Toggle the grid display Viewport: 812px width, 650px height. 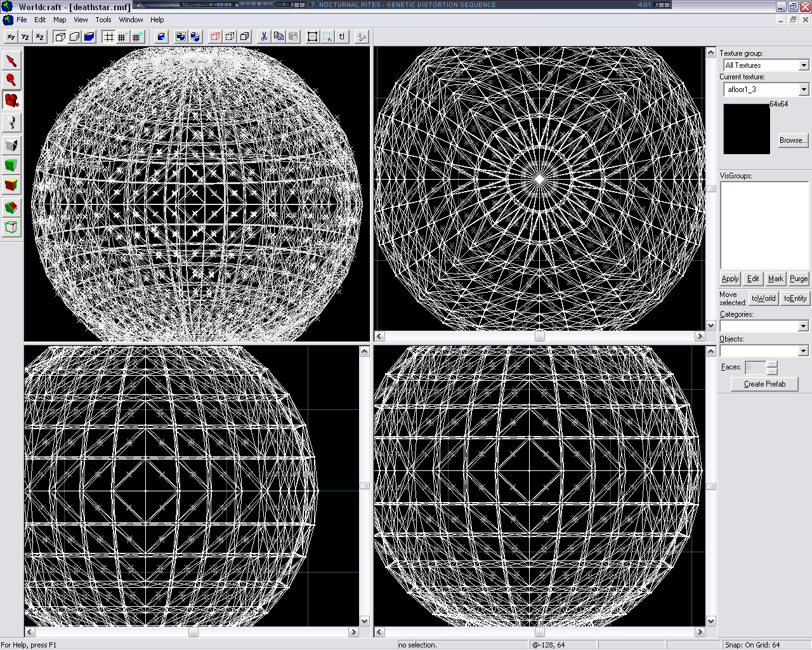point(109,37)
